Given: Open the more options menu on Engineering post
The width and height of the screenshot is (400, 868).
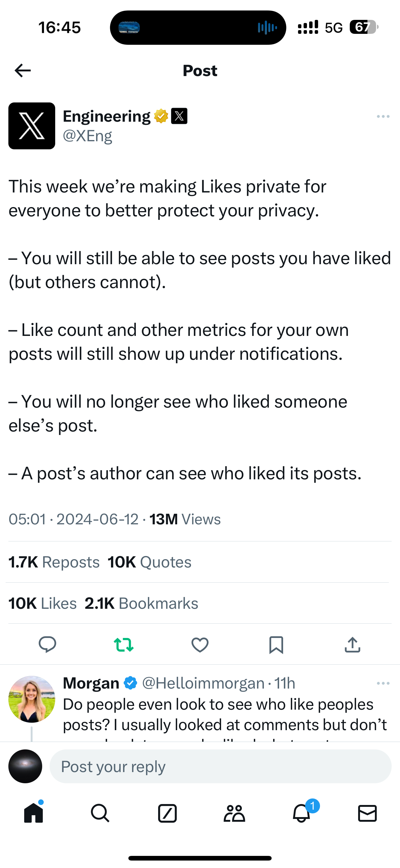Looking at the screenshot, I should pyautogui.click(x=383, y=117).
